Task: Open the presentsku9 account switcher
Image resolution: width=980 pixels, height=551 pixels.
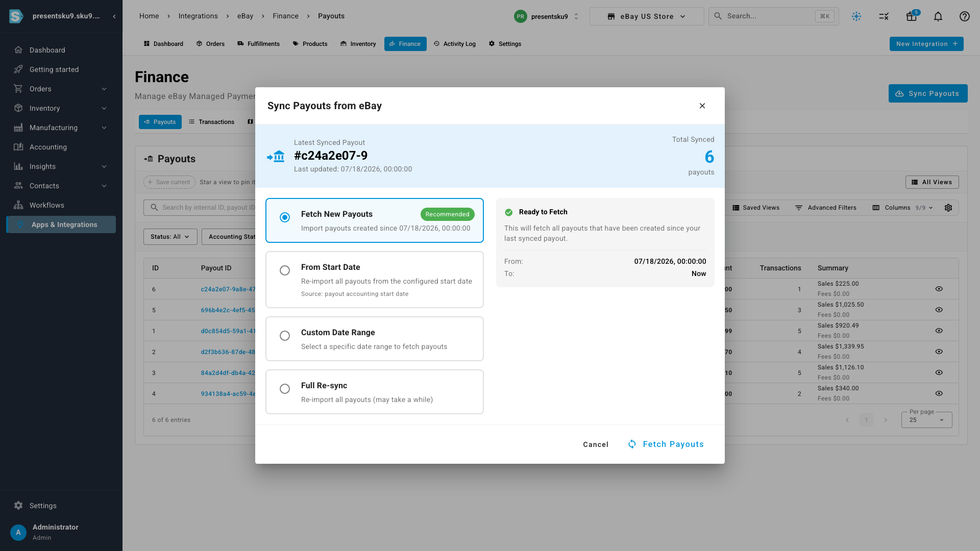Action: click(x=547, y=16)
